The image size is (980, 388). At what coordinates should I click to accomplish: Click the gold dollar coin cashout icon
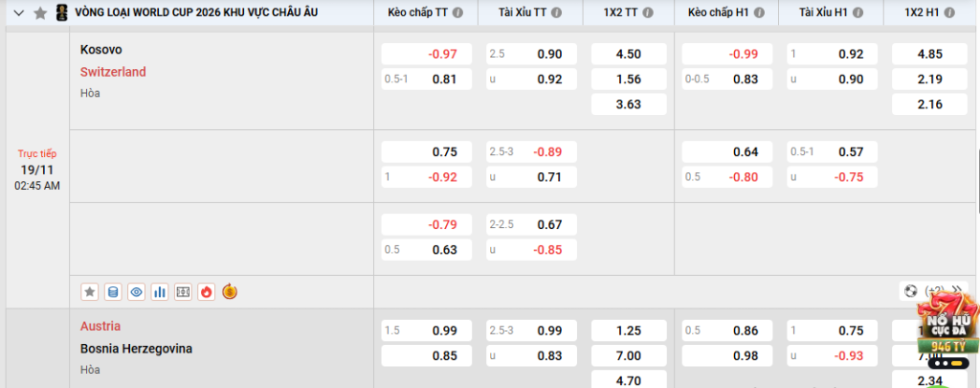click(x=230, y=291)
